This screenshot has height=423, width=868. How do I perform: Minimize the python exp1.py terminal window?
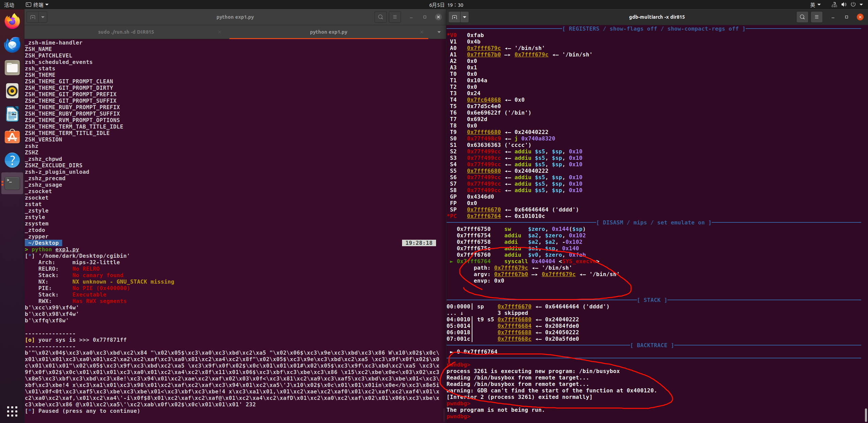pos(411,17)
